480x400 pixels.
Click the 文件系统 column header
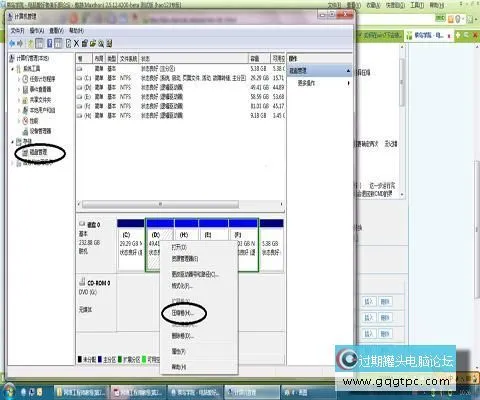coord(128,59)
